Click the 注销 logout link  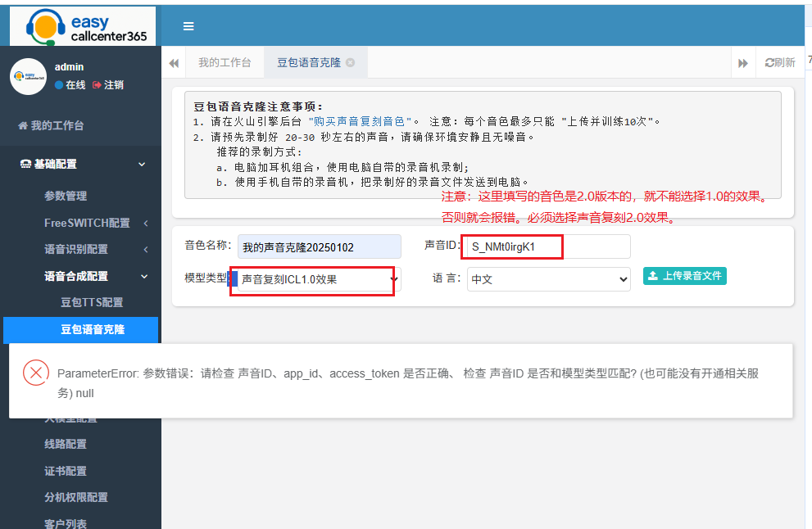(108, 85)
